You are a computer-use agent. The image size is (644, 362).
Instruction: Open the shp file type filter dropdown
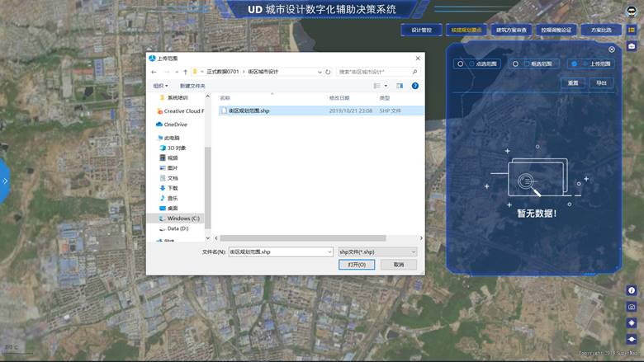(413, 252)
